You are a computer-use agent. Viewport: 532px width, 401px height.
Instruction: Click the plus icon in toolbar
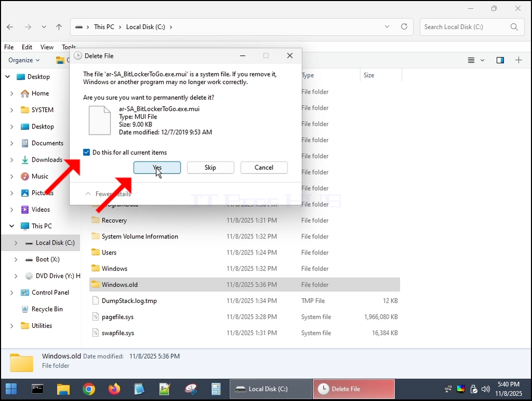518,60
